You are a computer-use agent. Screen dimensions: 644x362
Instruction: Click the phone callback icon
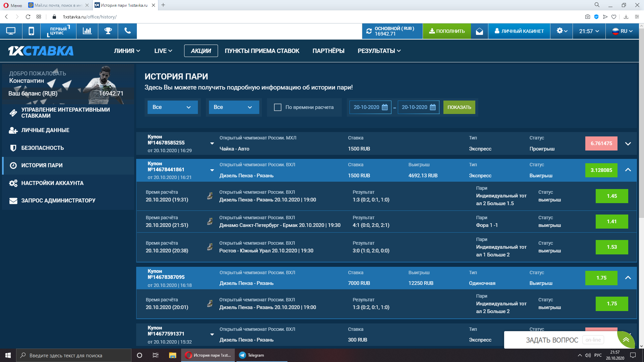click(127, 31)
